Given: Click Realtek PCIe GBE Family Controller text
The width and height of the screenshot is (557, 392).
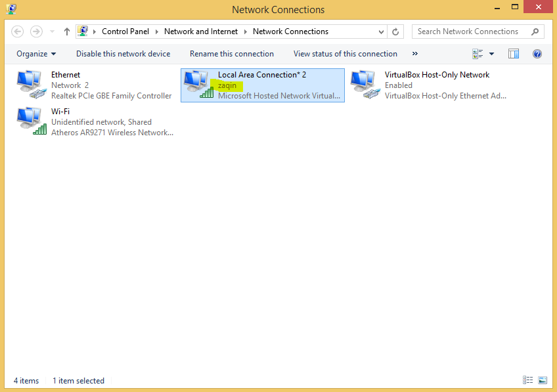Looking at the screenshot, I should pyautogui.click(x=111, y=96).
